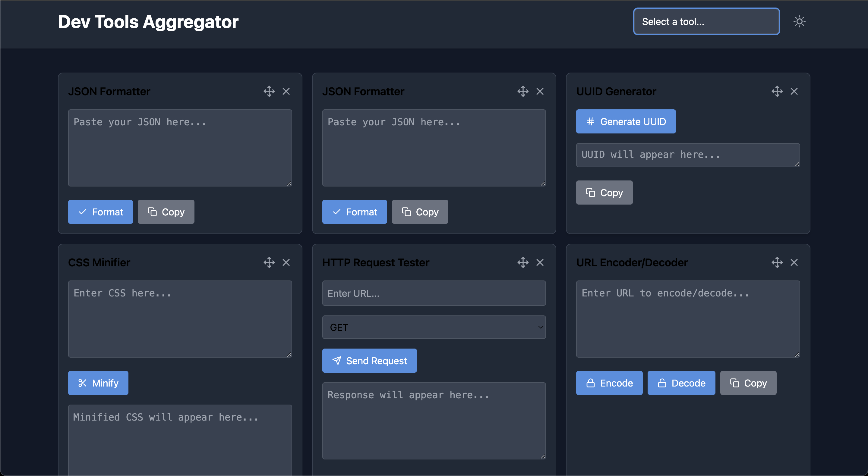Screen dimensions: 868x476
Task: Click Decode in the URL Encoder/Decoder
Action: (681, 383)
